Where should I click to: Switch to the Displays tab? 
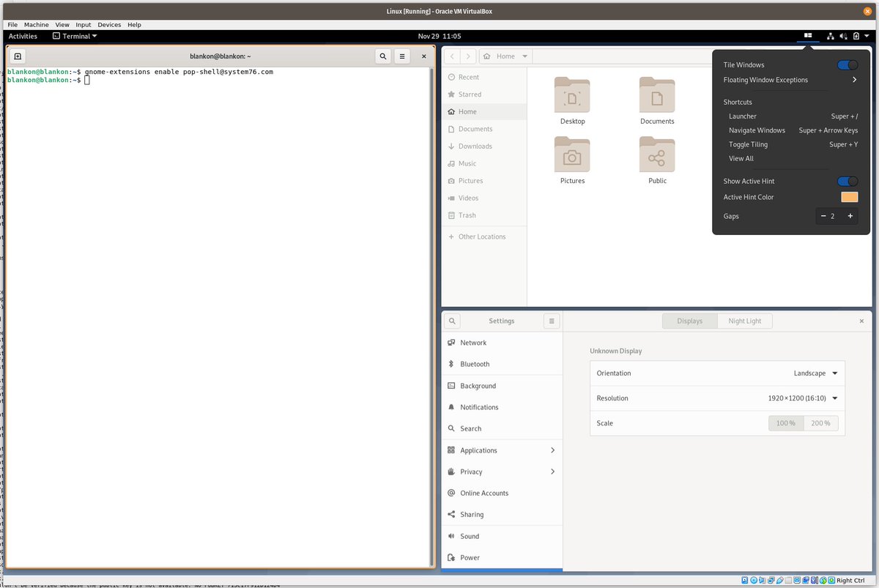690,321
